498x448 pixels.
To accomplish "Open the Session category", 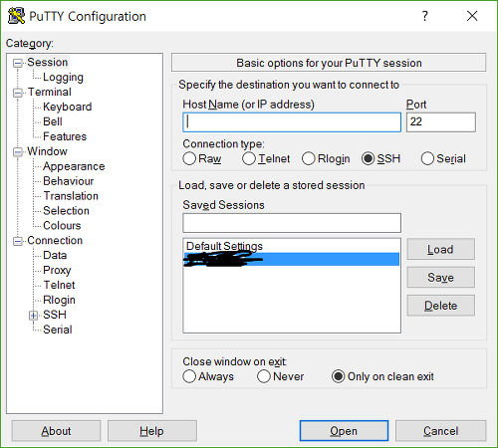I will point(48,62).
